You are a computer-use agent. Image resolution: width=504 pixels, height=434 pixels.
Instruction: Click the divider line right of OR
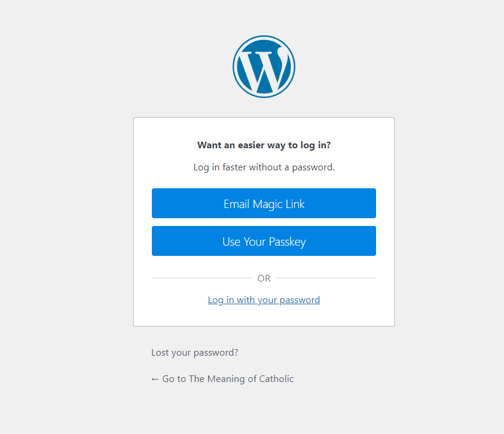tap(326, 278)
